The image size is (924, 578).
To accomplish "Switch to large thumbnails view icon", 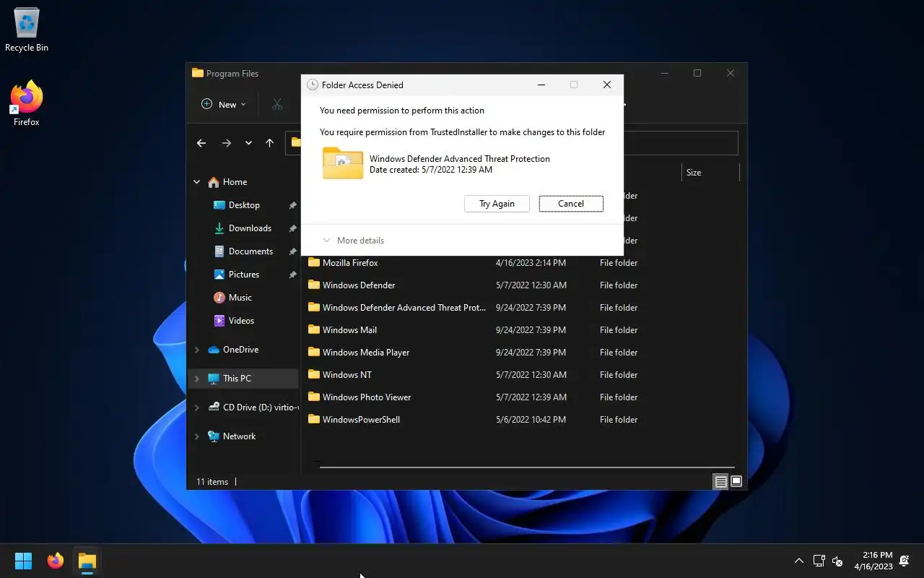I will [x=736, y=482].
